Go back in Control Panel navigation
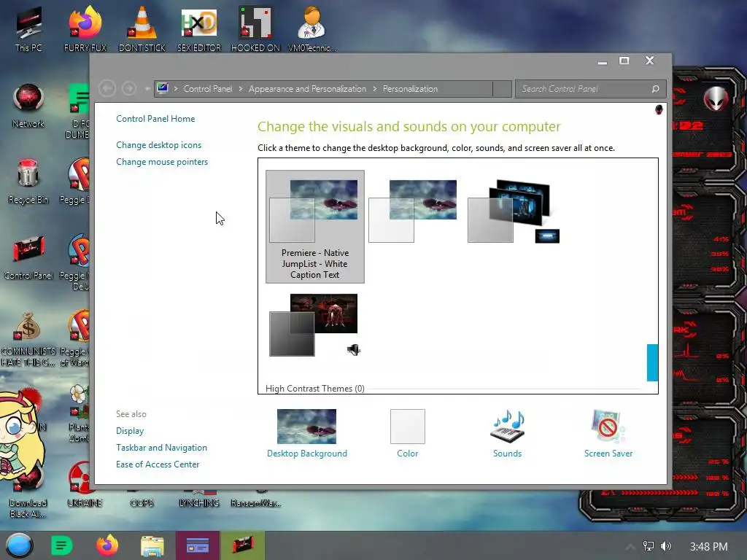Image resolution: width=747 pixels, height=560 pixels. (107, 88)
